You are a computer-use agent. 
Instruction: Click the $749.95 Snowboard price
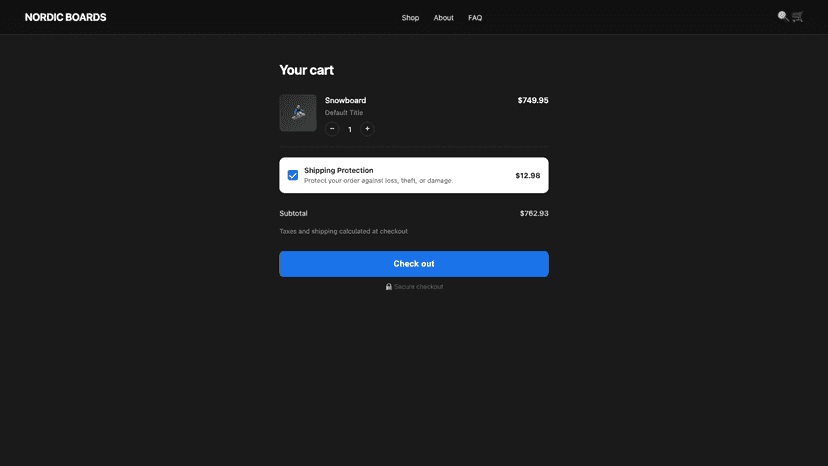pyautogui.click(x=533, y=100)
